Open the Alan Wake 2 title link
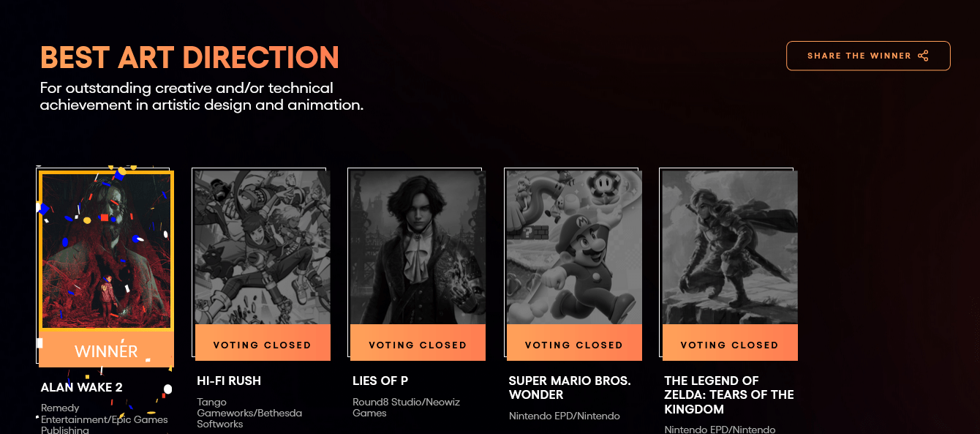Screen dimensions: 980x434 pos(82,387)
